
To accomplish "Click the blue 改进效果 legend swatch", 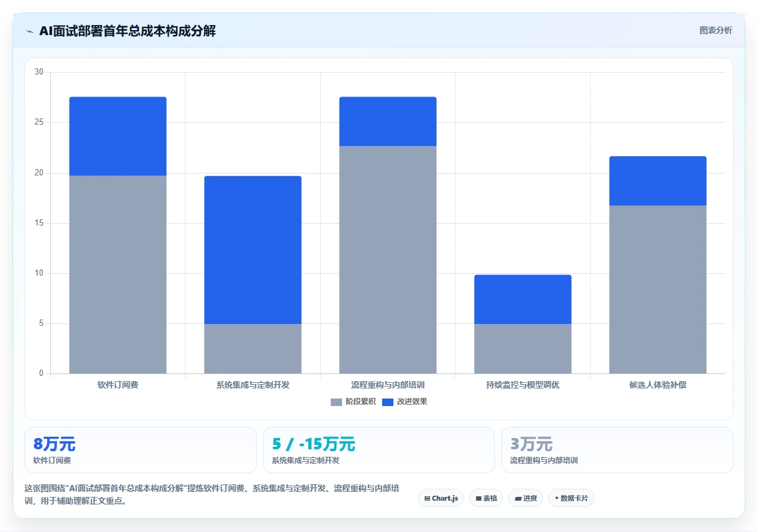I will [x=388, y=402].
